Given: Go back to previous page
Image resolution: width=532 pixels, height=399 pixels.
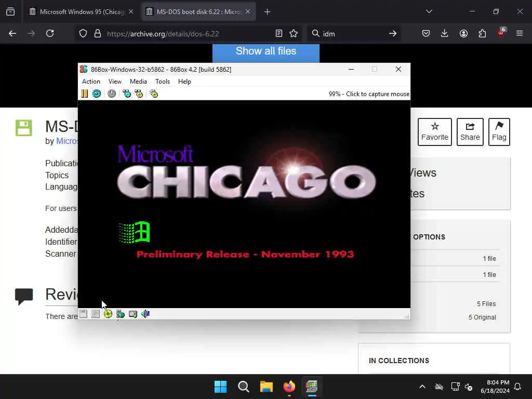Looking at the screenshot, I should click(12, 33).
